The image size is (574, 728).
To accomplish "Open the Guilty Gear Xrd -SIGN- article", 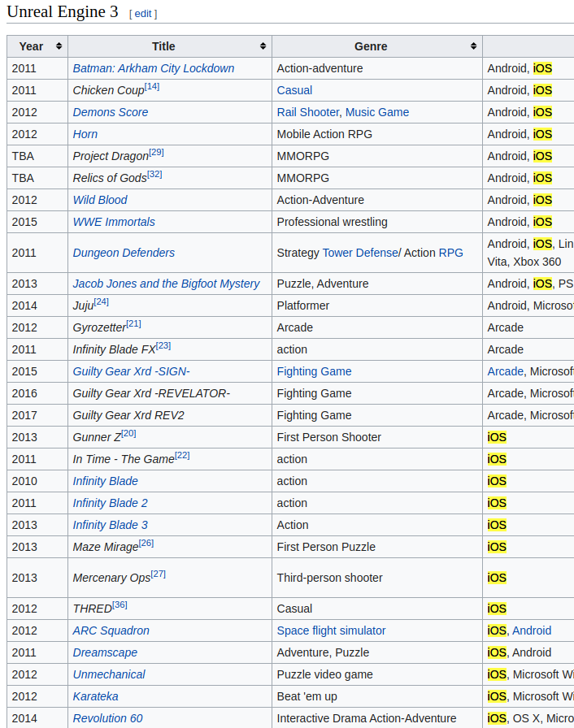I will click(132, 371).
